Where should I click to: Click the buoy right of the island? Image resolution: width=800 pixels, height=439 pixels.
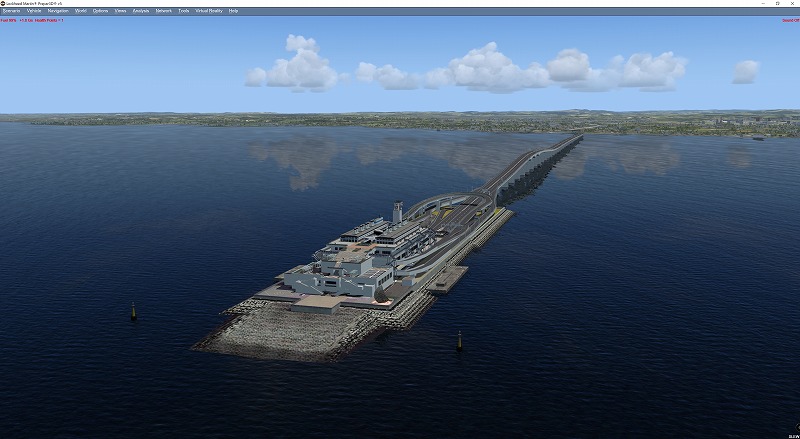459,340
